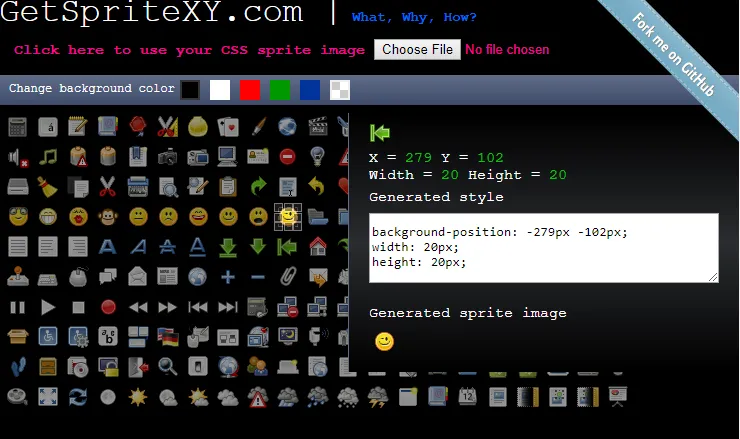
Task: Click the German flag sprite icon
Action: (168, 337)
